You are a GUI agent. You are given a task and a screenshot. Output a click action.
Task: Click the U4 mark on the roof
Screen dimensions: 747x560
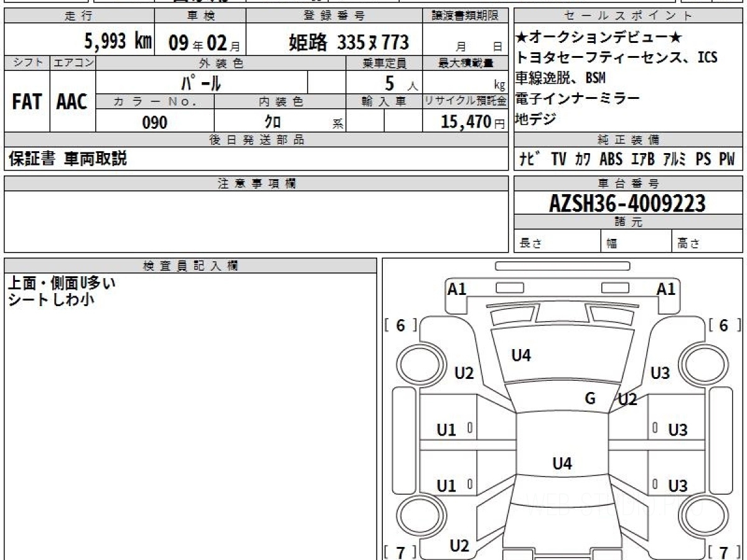[562, 463]
